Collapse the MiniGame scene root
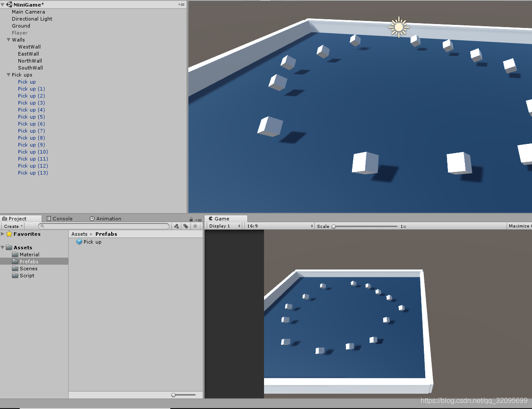This screenshot has height=409, width=532. pyautogui.click(x=3, y=5)
